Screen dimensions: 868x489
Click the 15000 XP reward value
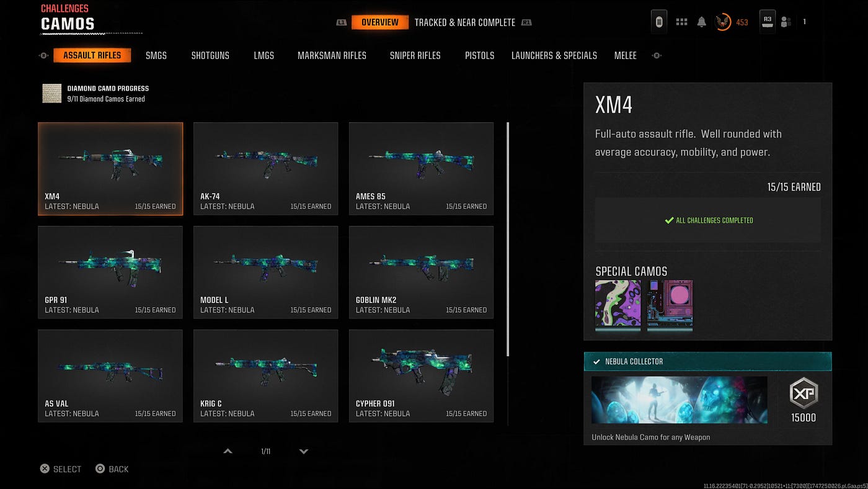tap(804, 418)
